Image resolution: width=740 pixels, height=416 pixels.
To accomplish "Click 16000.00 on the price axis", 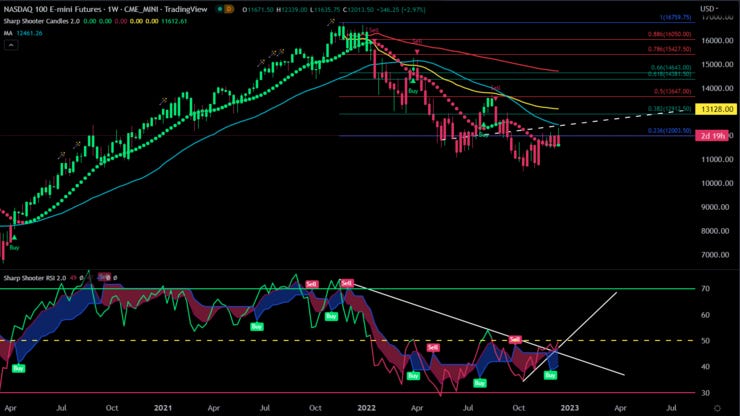I will coord(717,41).
